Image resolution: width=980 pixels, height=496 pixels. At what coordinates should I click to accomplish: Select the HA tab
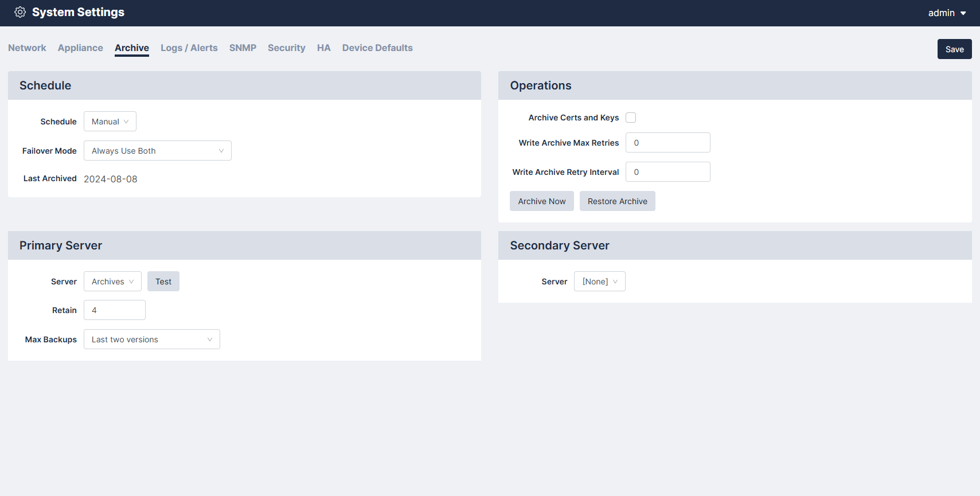(323, 48)
